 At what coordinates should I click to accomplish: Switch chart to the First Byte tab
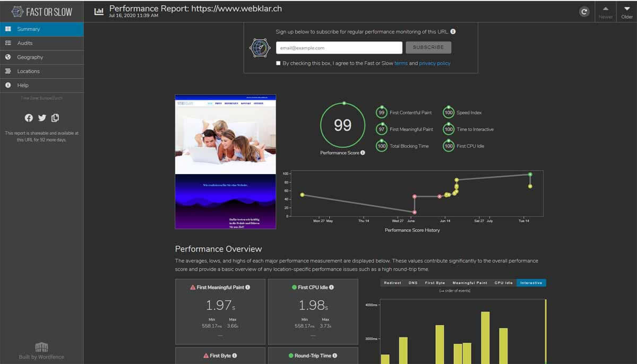[x=435, y=283]
